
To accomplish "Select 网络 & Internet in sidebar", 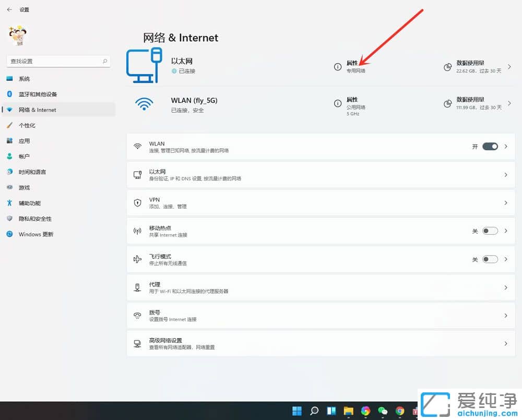I will click(58, 110).
